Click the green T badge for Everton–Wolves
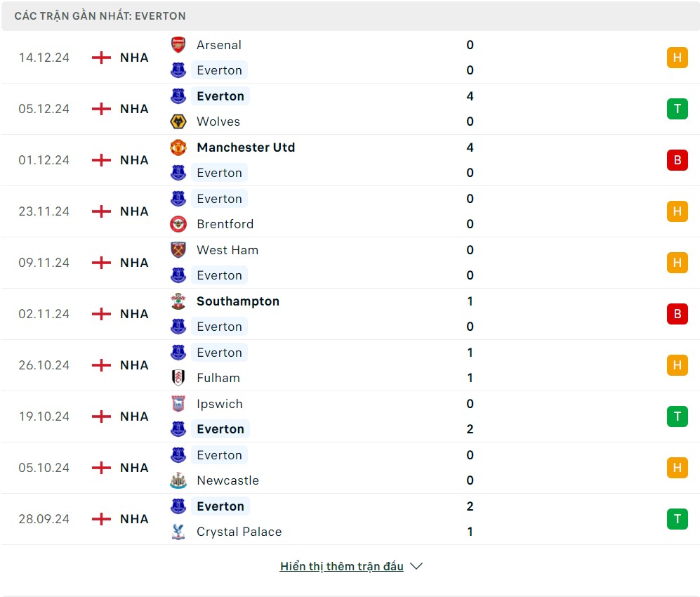Screen dimensions: 700x597 pyautogui.click(x=677, y=109)
